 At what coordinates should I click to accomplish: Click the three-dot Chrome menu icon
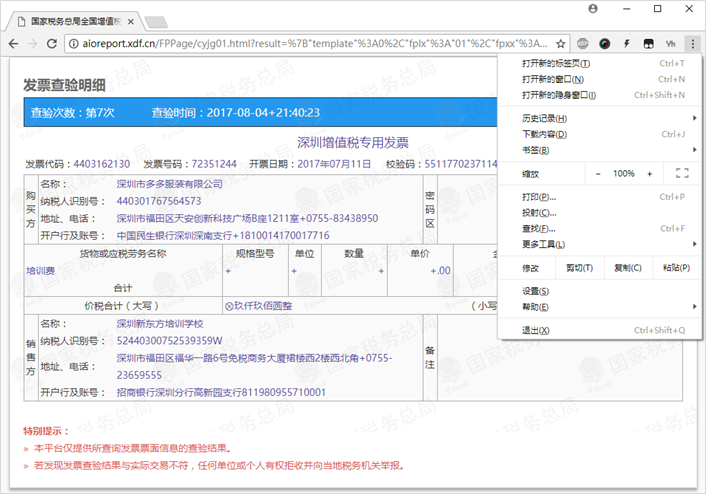(692, 44)
